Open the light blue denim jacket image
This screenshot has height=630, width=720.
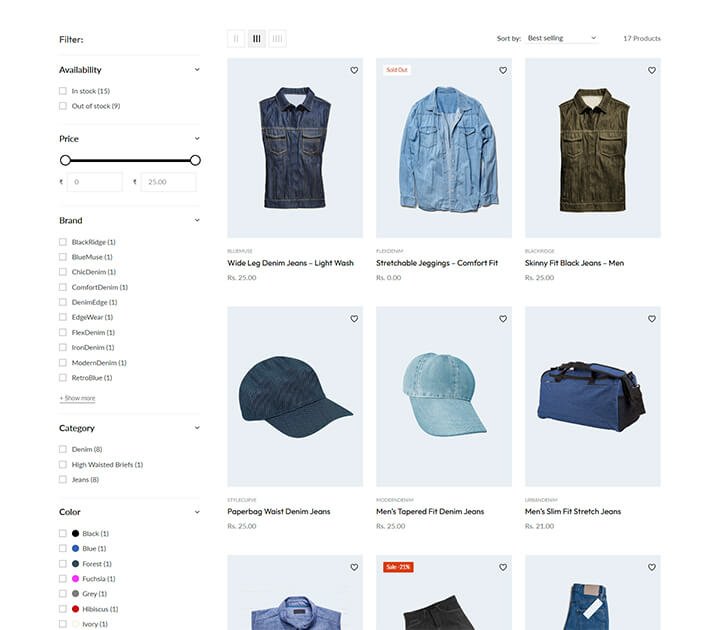point(444,148)
